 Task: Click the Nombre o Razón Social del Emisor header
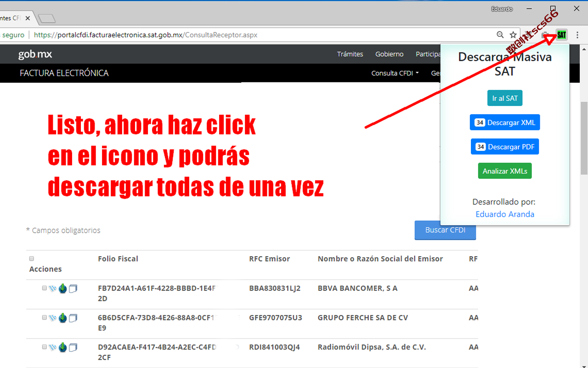[x=380, y=259]
